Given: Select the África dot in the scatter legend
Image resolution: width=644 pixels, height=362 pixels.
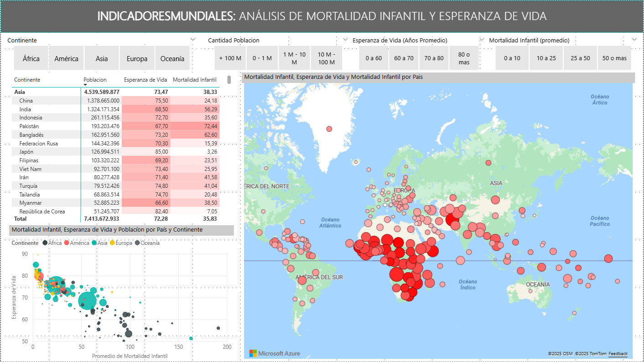Looking at the screenshot, I should coord(44,243).
